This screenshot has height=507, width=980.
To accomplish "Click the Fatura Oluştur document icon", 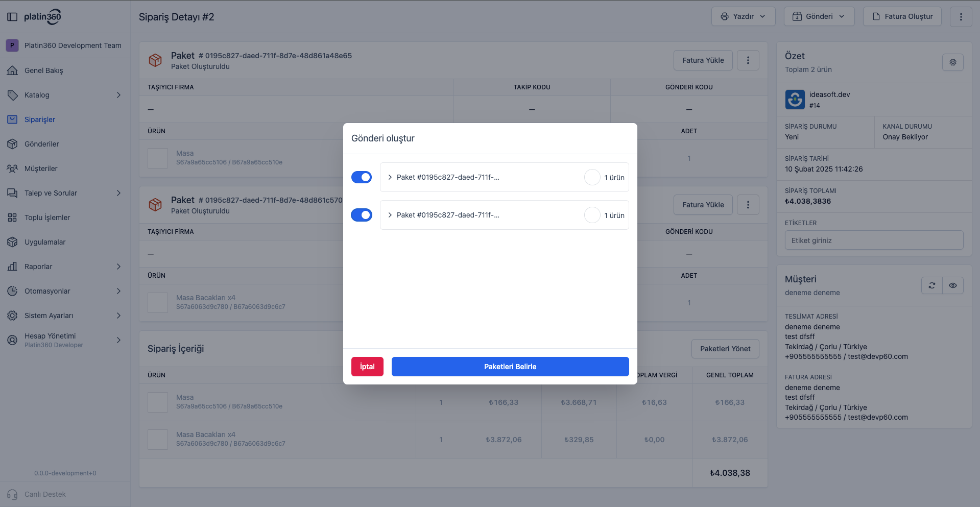I will click(x=876, y=16).
